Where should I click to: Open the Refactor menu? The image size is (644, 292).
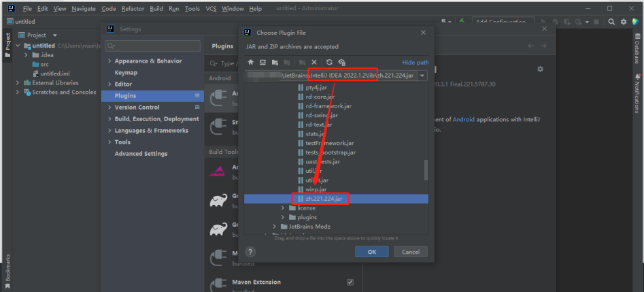(x=133, y=9)
